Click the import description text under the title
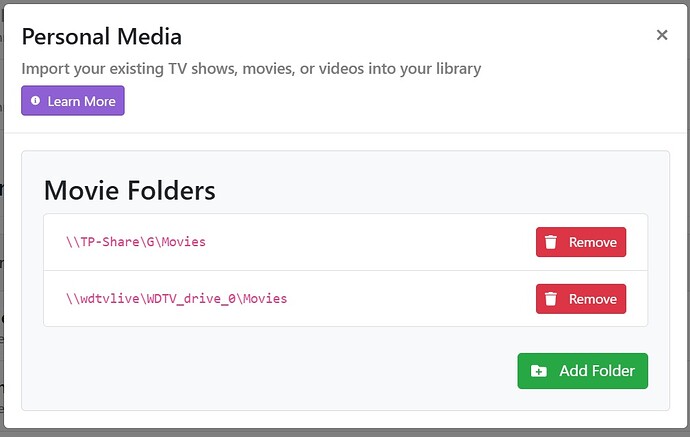The width and height of the screenshot is (690, 437). click(x=251, y=69)
